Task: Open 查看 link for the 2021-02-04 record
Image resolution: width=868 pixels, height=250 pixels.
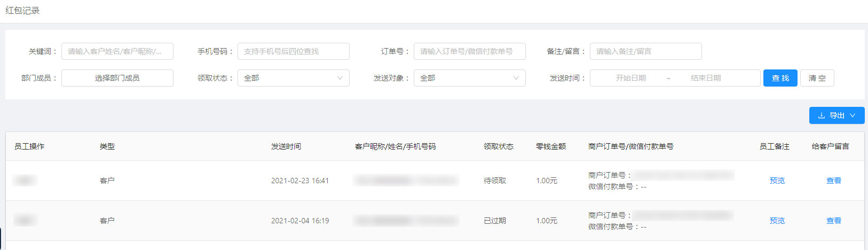Action: click(x=834, y=221)
